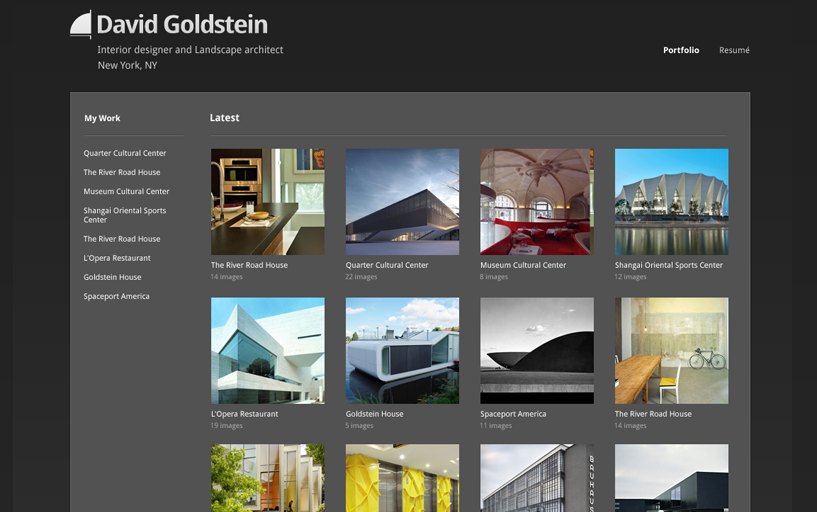Go to the Portfolio page
This screenshot has height=512, width=817.
click(681, 50)
